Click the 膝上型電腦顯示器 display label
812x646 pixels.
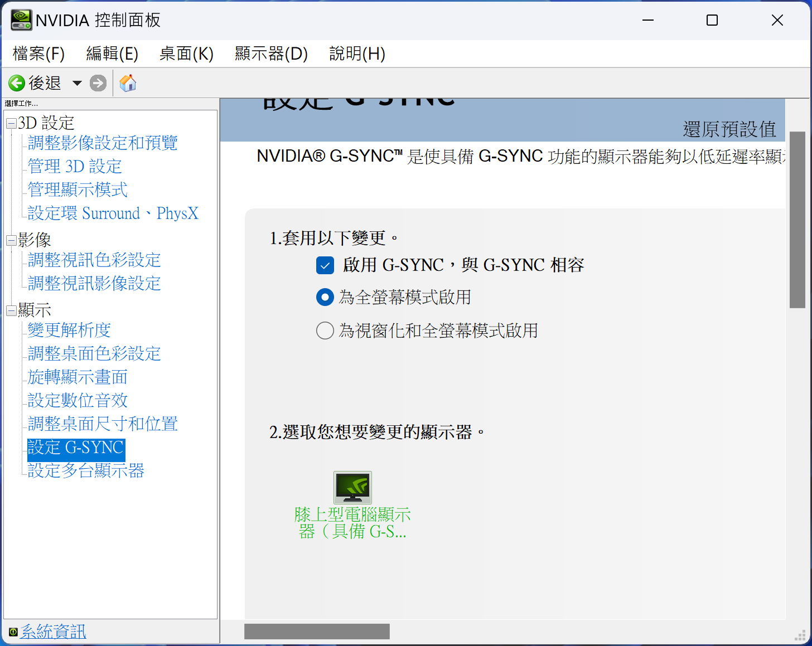tap(352, 523)
